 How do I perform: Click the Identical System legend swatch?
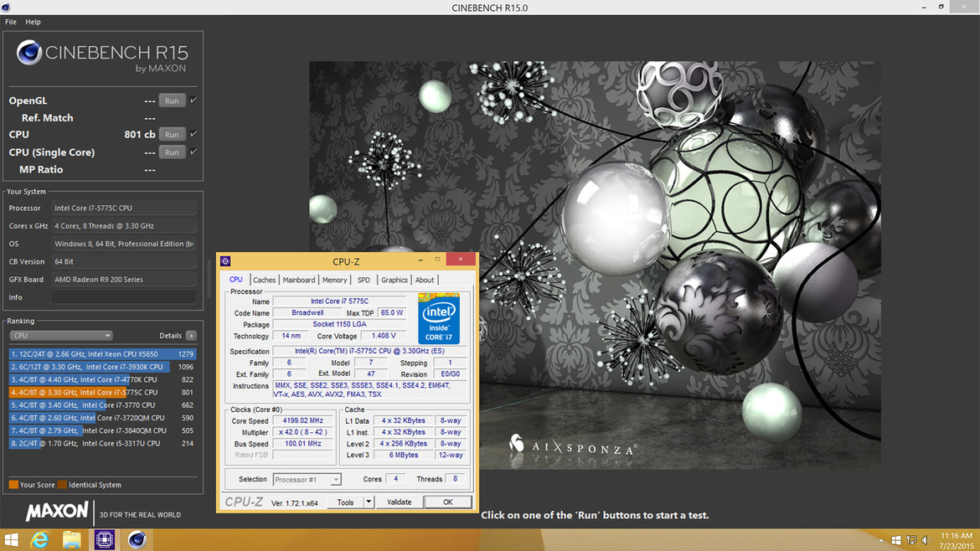coord(62,485)
